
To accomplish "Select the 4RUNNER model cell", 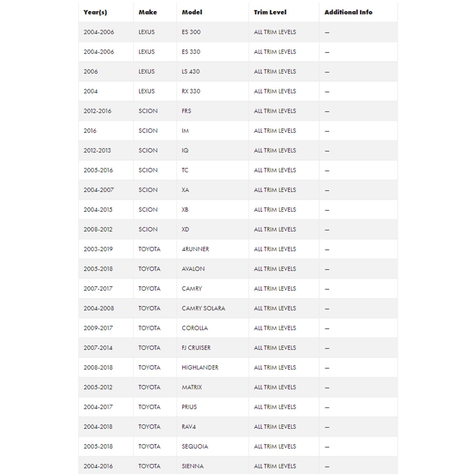I will tap(195, 249).
